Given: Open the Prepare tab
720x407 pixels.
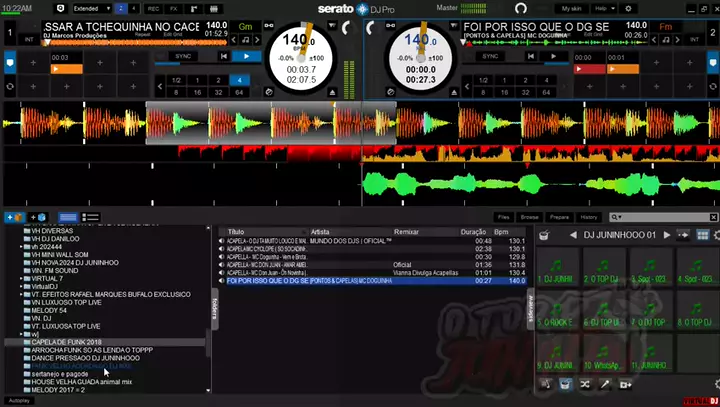Looking at the screenshot, I should [559, 217].
